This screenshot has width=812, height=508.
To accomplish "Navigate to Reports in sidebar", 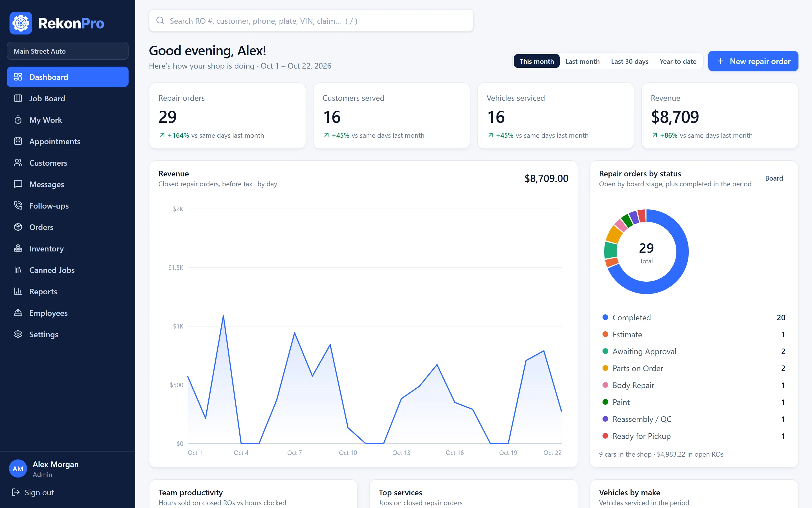I will pyautogui.click(x=67, y=291).
